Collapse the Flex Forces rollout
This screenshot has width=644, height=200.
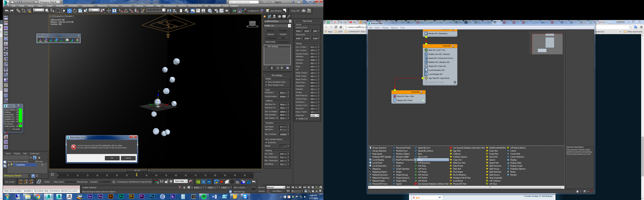point(307,21)
